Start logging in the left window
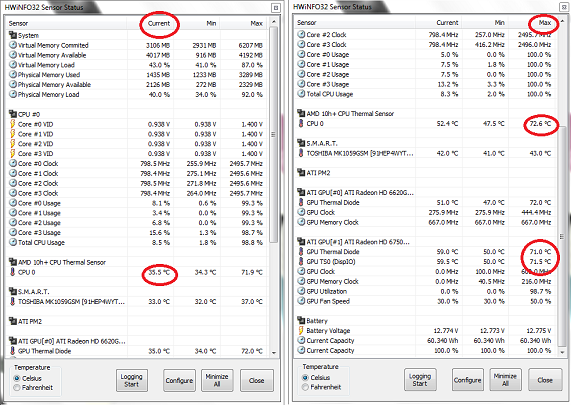Viewport: 571px width, 405px height. [x=132, y=380]
